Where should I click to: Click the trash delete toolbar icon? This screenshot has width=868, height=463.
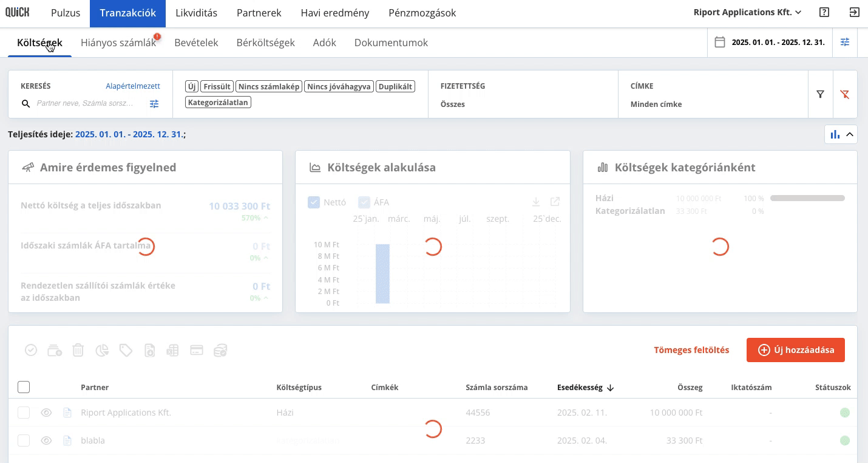click(78, 350)
